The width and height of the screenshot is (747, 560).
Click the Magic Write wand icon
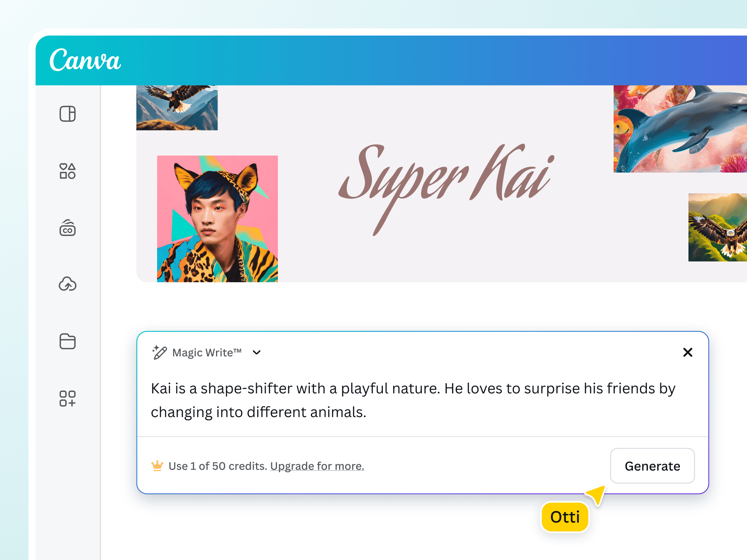pos(159,352)
